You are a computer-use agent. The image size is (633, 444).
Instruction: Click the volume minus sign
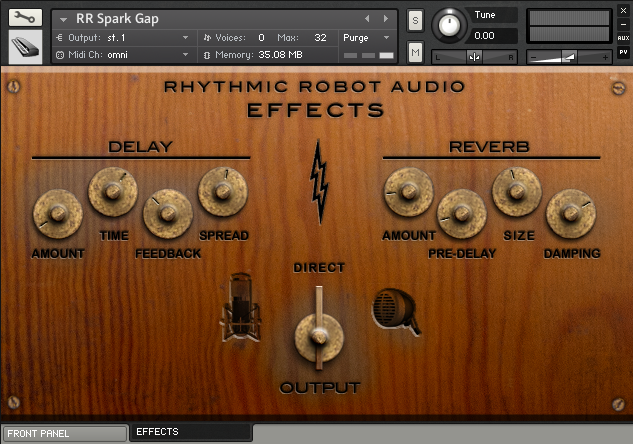(x=534, y=58)
